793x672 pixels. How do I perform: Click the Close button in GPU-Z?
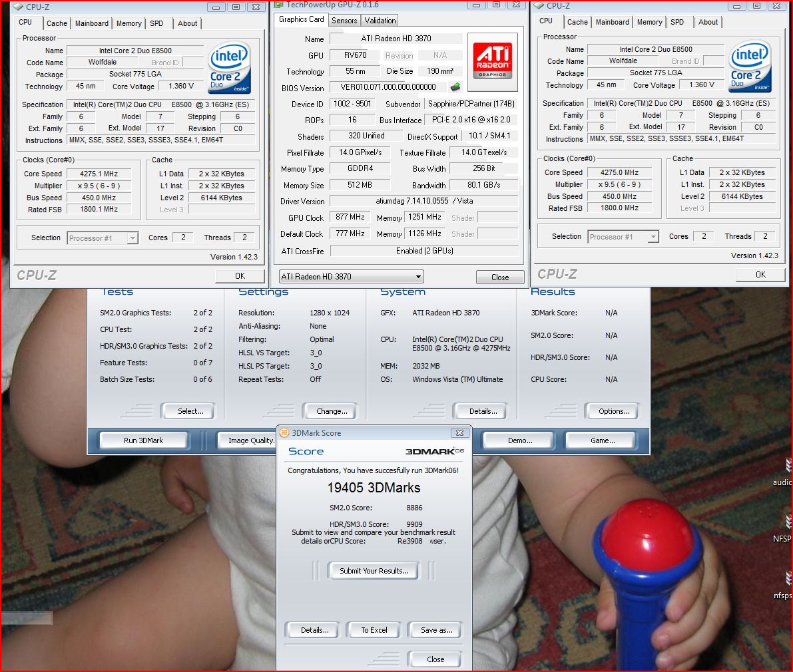click(x=500, y=277)
